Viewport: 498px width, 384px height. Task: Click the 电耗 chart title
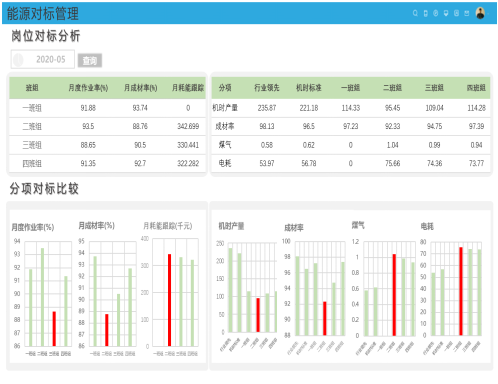point(427,227)
